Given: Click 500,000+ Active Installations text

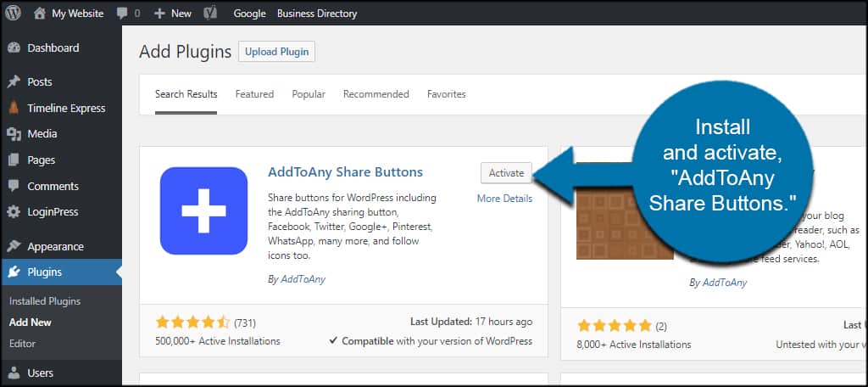Looking at the screenshot, I should [x=218, y=341].
